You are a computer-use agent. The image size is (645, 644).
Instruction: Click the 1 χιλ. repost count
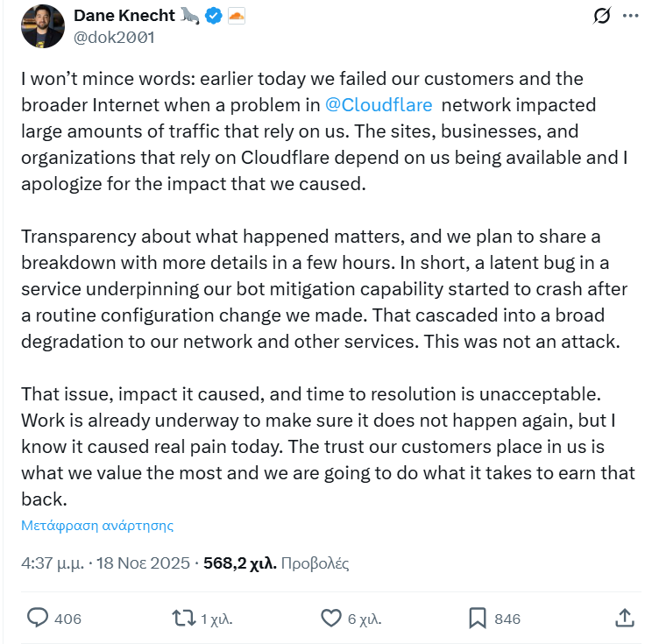[216, 619]
